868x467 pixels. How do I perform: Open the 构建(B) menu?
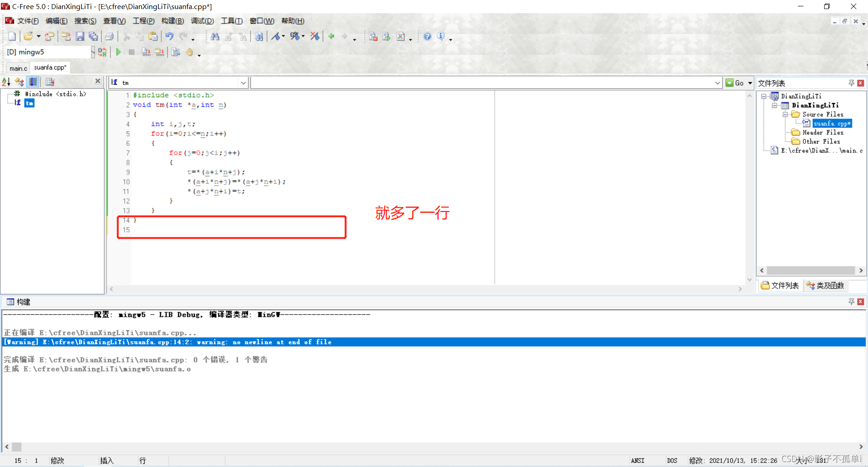(x=173, y=21)
